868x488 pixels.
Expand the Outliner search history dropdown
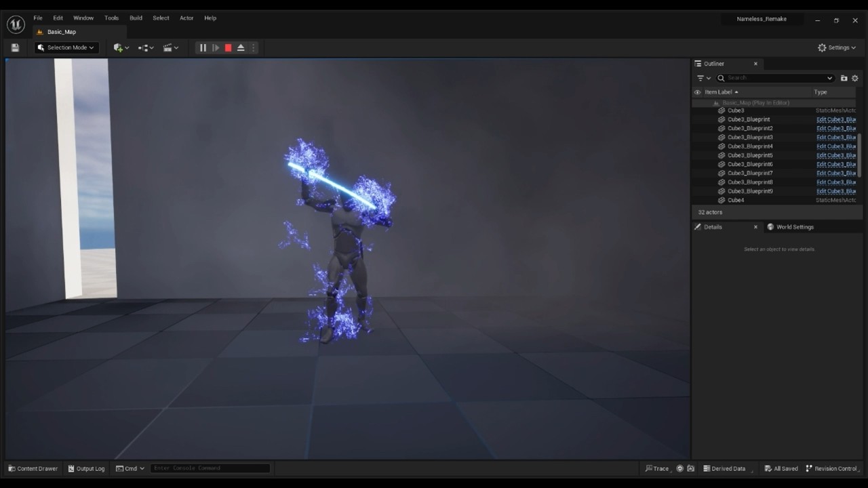point(829,78)
